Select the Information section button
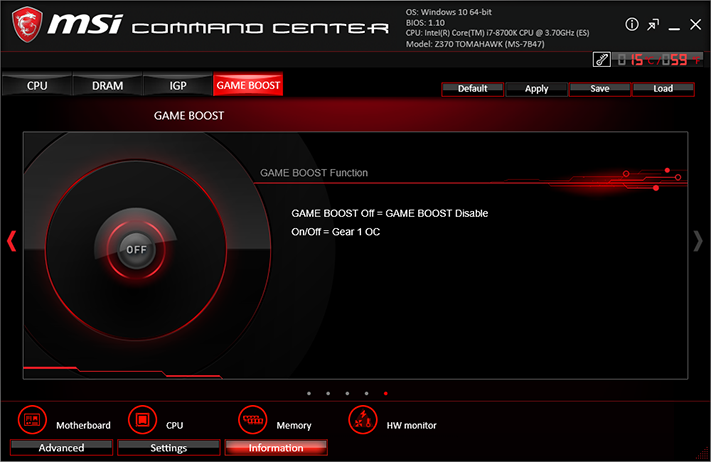711x462 pixels. coord(276,447)
